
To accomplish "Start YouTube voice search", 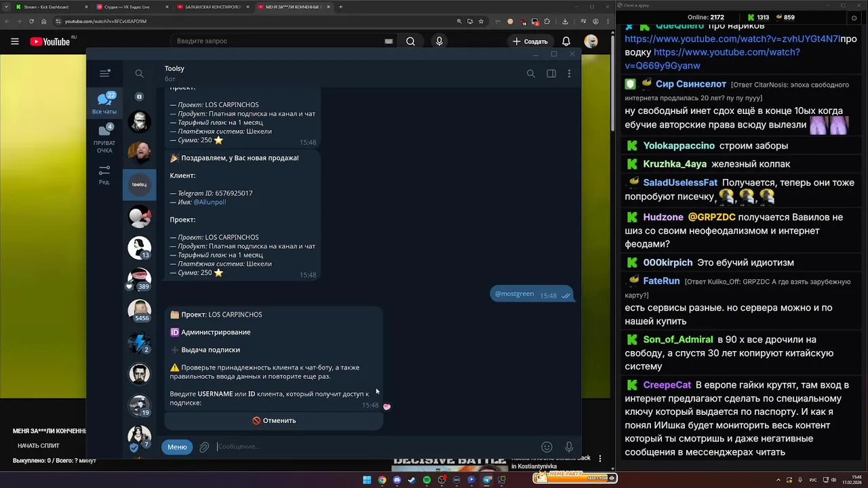I will pyautogui.click(x=439, y=41).
